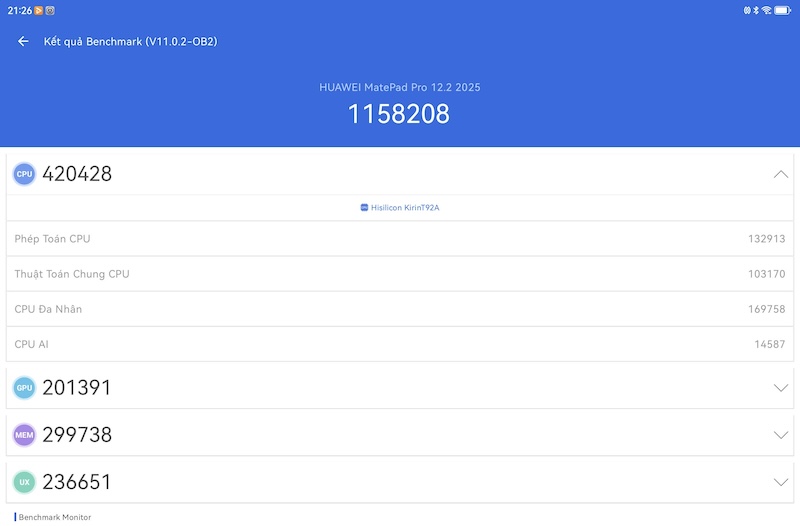Tap the gray notification icon near clock

pyautogui.click(x=50, y=10)
